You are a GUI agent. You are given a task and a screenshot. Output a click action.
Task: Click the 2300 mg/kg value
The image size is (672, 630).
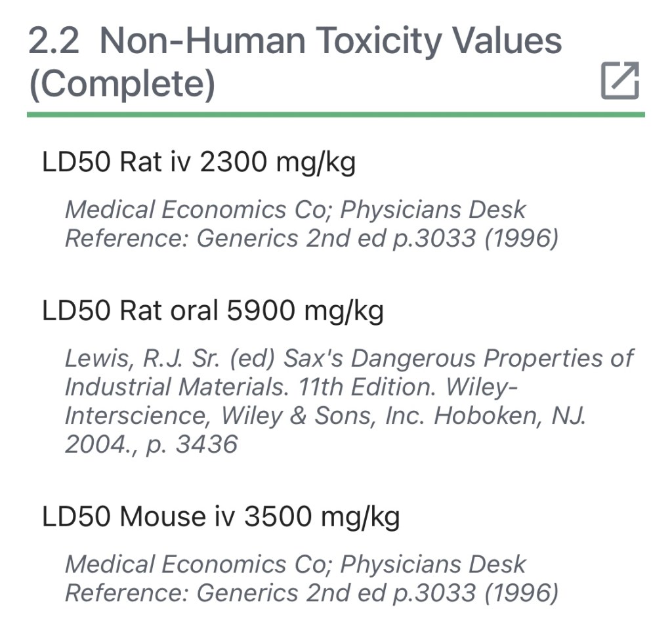point(278,162)
